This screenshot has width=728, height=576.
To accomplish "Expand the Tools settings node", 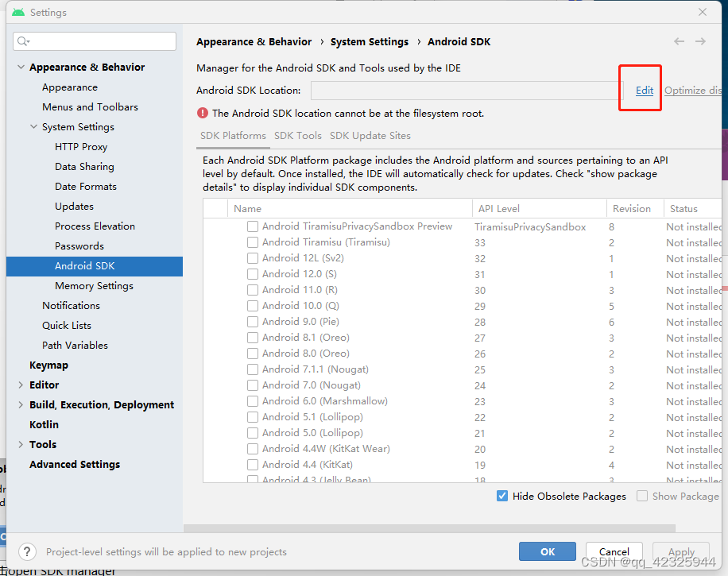I will coord(21,444).
